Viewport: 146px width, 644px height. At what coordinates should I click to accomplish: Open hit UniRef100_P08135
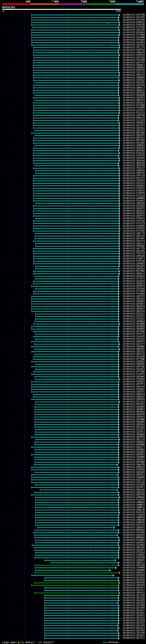point(134,25)
